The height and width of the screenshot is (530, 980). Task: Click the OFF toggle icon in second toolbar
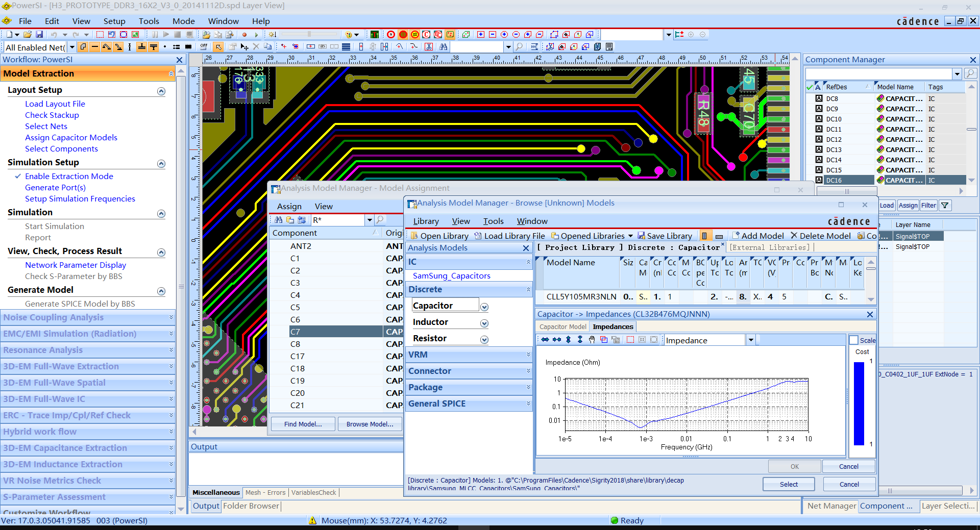[204, 47]
